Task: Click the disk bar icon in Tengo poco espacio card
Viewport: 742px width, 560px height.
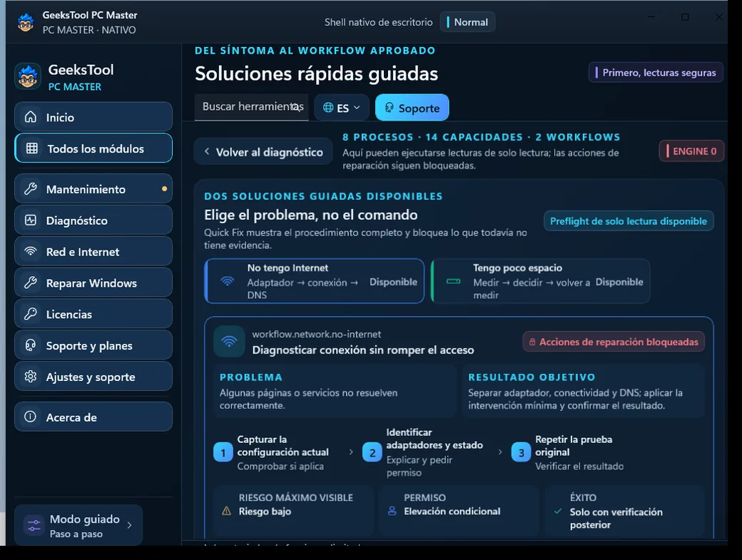Action: click(x=453, y=281)
